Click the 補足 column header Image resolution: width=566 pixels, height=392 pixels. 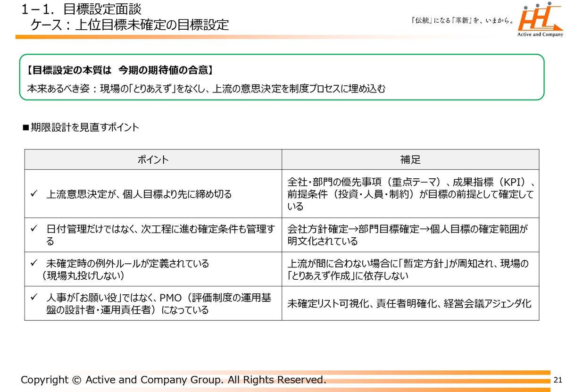click(410, 159)
